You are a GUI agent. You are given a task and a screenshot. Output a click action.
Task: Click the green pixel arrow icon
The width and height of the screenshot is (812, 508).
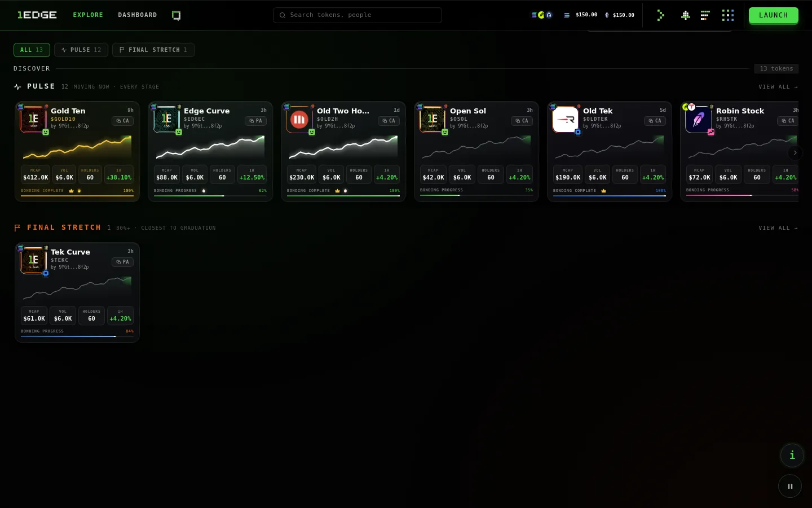(661, 15)
